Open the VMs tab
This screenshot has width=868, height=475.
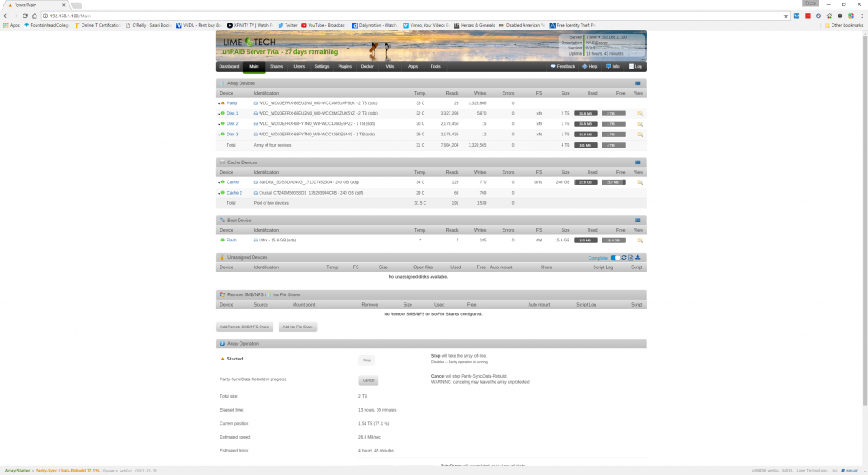click(x=390, y=67)
